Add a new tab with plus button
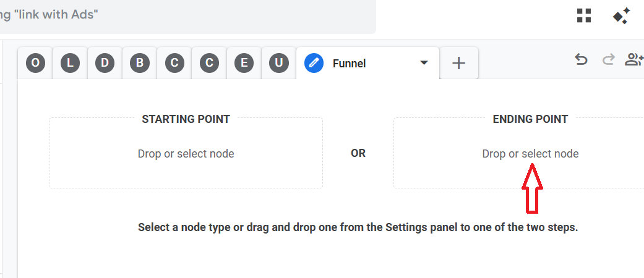This screenshot has height=278, width=644. point(458,63)
